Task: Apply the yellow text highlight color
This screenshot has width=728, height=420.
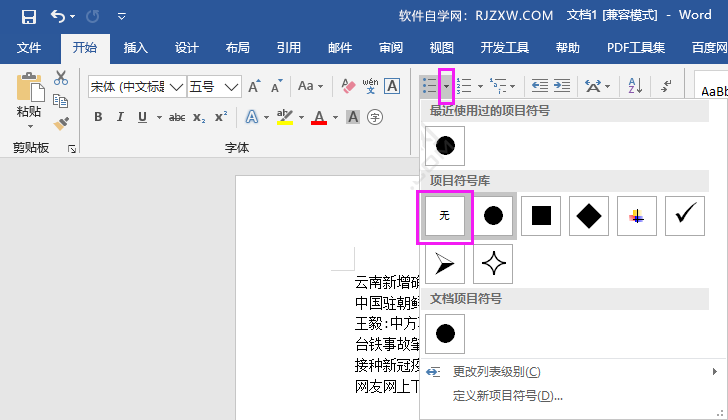Action: tap(285, 117)
